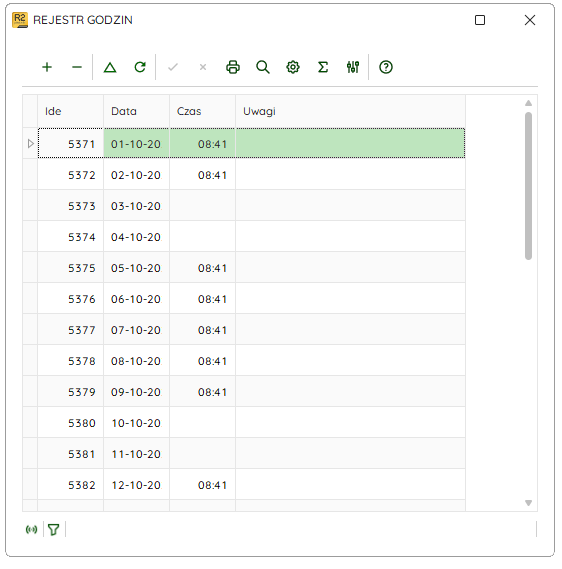Click the Czas cell in row 12-10-20

(x=202, y=485)
